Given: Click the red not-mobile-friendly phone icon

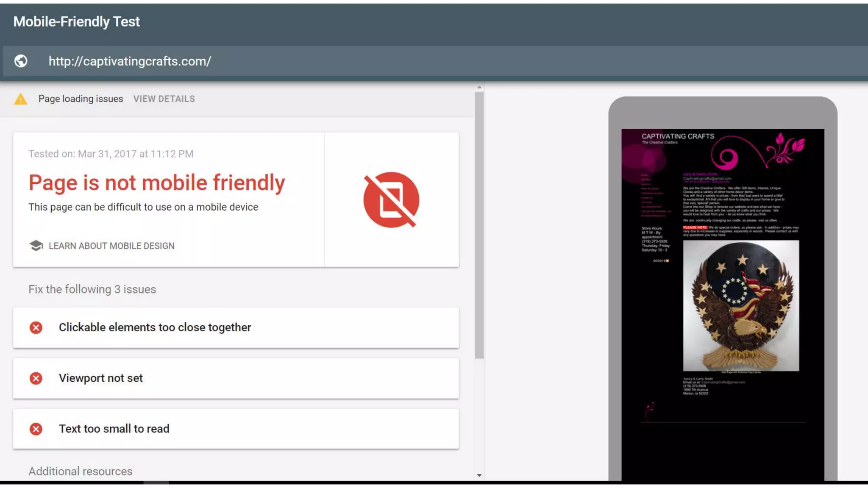Looking at the screenshot, I should click(x=391, y=200).
